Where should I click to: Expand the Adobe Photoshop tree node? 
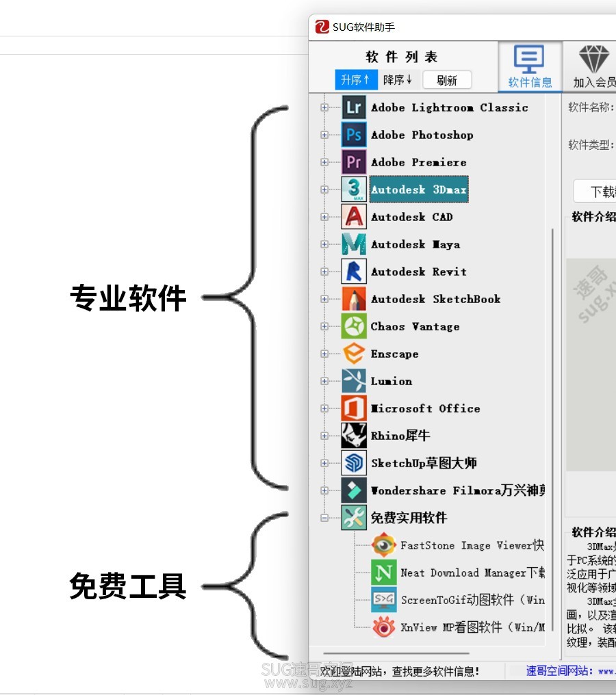pos(324,135)
